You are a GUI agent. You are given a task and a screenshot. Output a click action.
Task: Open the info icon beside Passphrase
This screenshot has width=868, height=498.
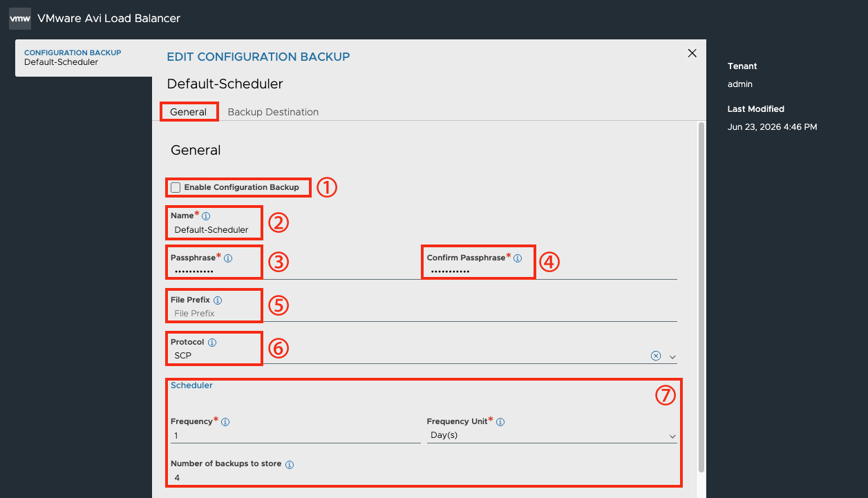(x=228, y=258)
